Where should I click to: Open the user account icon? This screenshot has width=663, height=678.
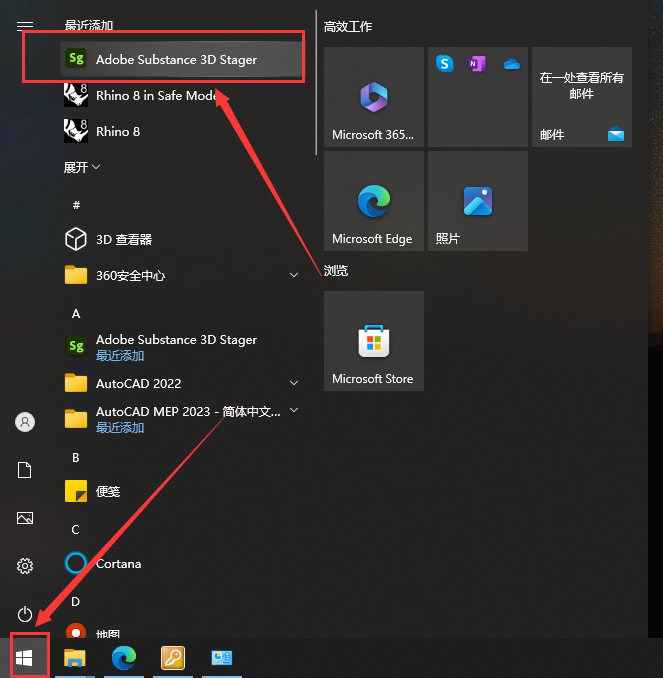[x=25, y=422]
